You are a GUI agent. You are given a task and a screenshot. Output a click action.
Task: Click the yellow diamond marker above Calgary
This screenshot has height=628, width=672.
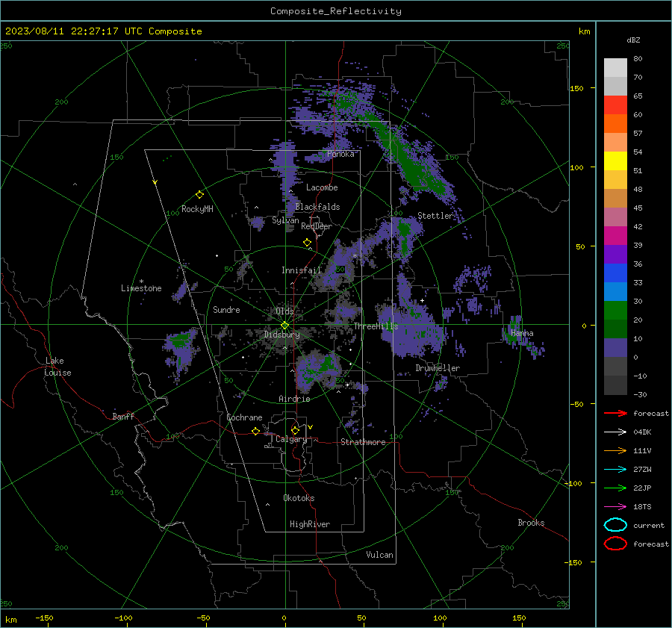click(x=295, y=430)
